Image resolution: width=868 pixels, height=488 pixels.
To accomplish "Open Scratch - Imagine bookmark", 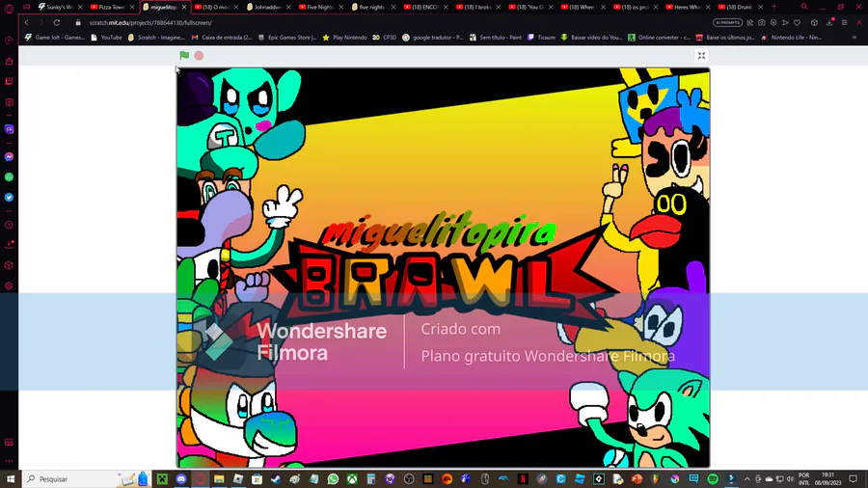I will click(156, 38).
